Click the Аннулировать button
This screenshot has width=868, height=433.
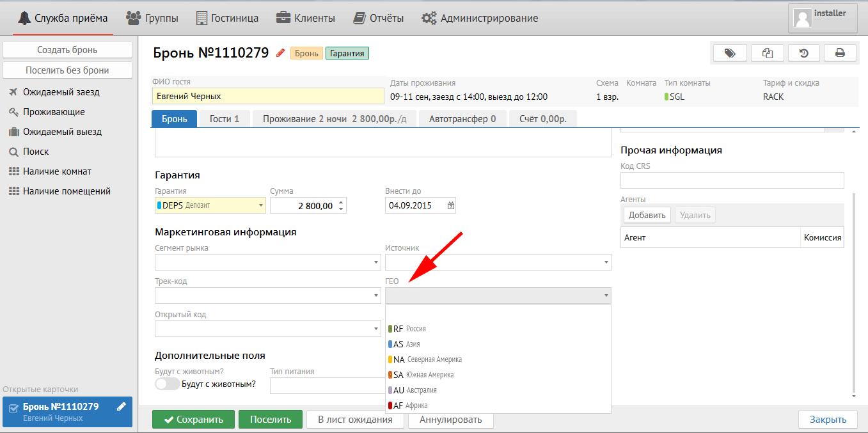[x=450, y=420]
